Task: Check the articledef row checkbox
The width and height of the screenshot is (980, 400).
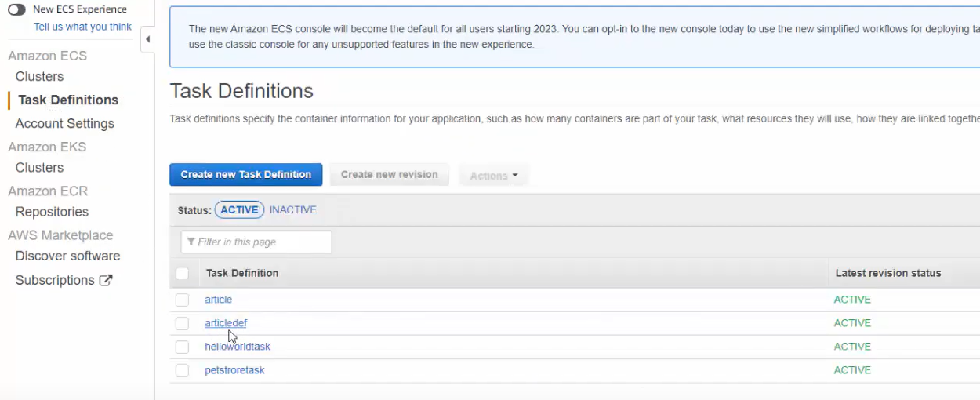Action: (183, 324)
